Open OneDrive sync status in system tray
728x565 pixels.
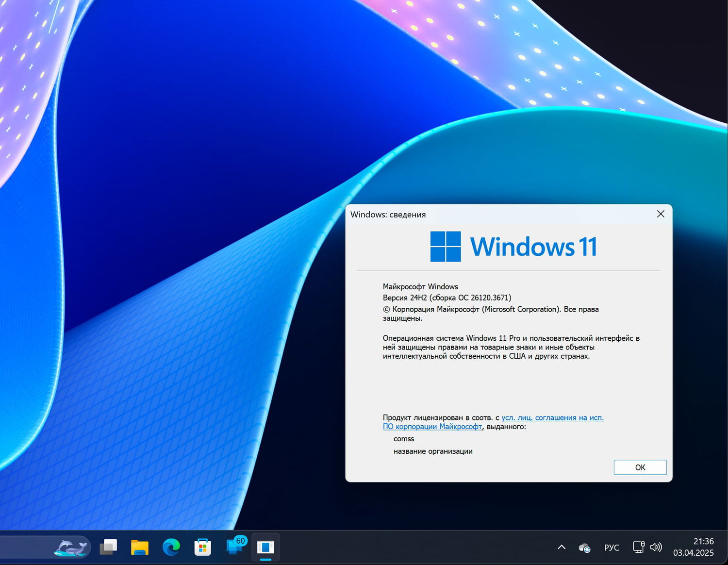click(584, 547)
